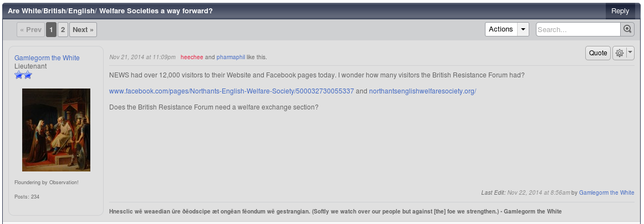This screenshot has width=644, height=224.
Task: Expand the gear menu dropdown arrow
Action: click(631, 53)
